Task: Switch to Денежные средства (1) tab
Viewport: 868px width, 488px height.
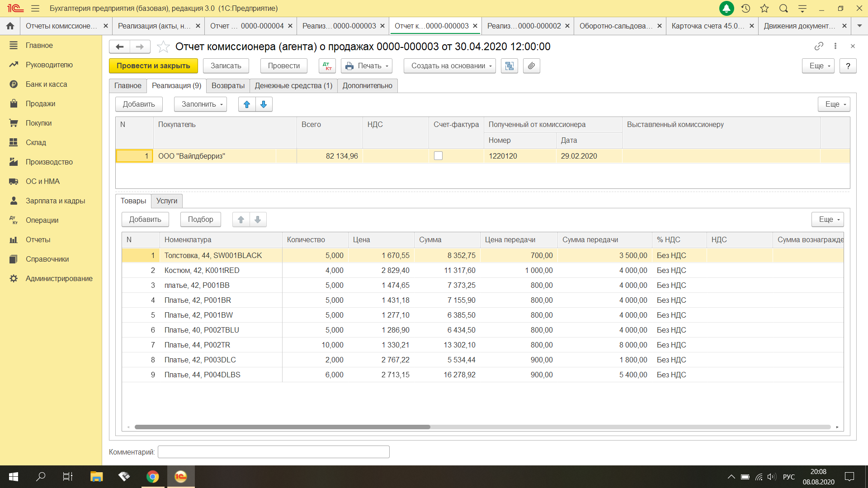Action: (293, 86)
